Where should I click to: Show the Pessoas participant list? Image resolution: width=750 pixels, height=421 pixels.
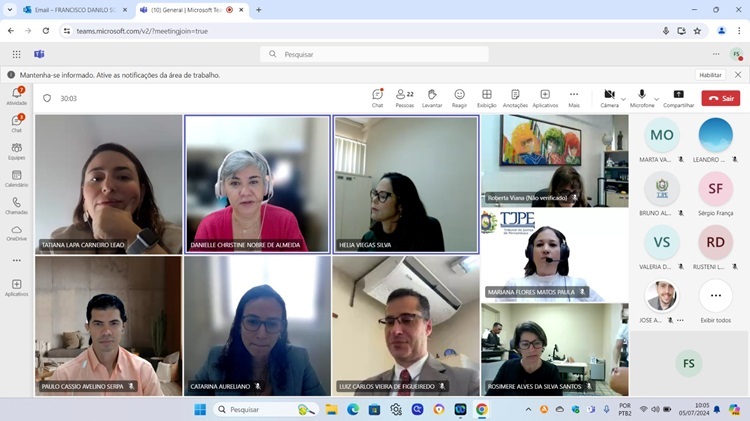pos(405,98)
